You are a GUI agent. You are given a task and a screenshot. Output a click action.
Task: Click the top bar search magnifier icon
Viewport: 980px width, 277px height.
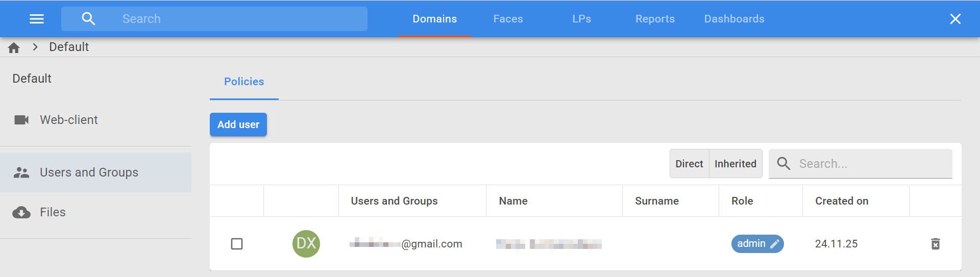(x=88, y=19)
